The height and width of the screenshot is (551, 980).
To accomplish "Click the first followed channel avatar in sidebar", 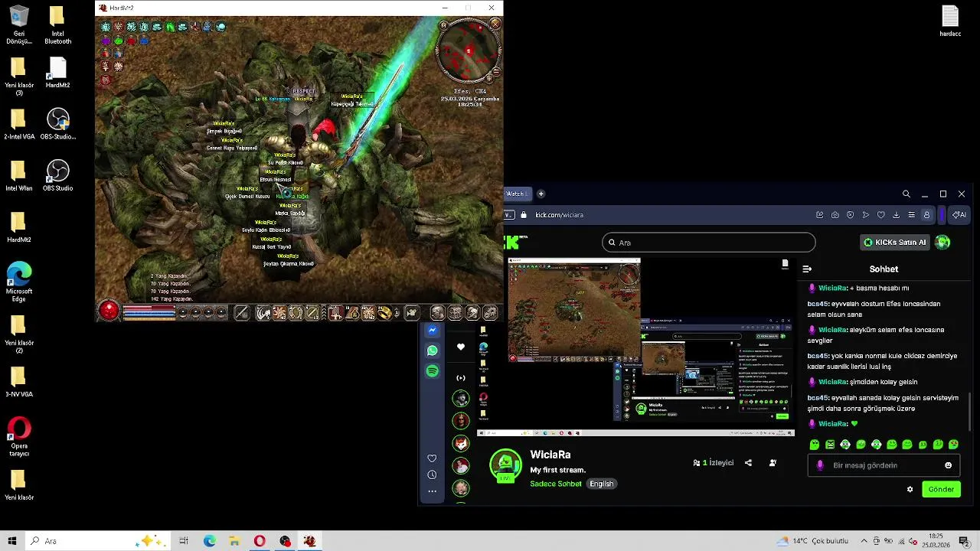I will tap(461, 399).
